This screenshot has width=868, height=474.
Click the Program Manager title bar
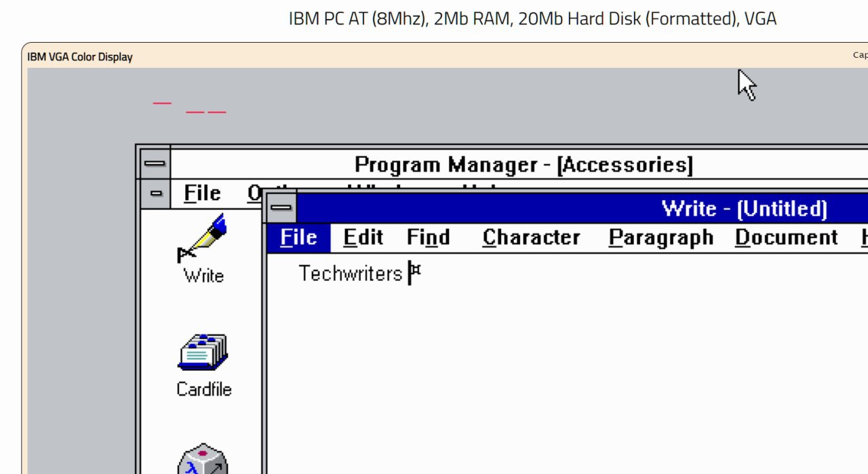coord(519,164)
